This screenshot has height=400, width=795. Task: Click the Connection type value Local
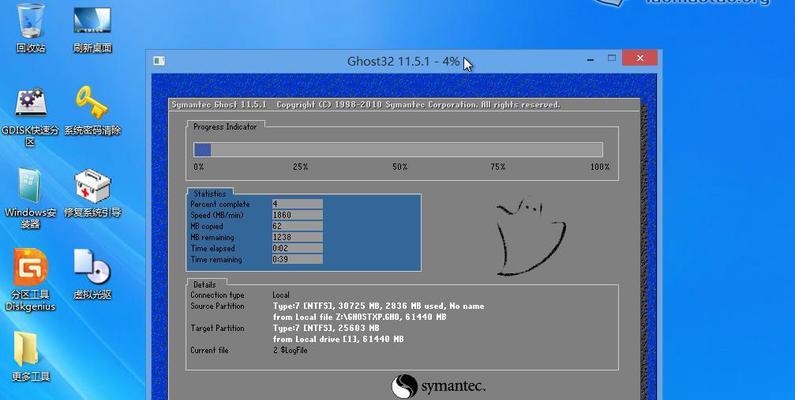281,295
